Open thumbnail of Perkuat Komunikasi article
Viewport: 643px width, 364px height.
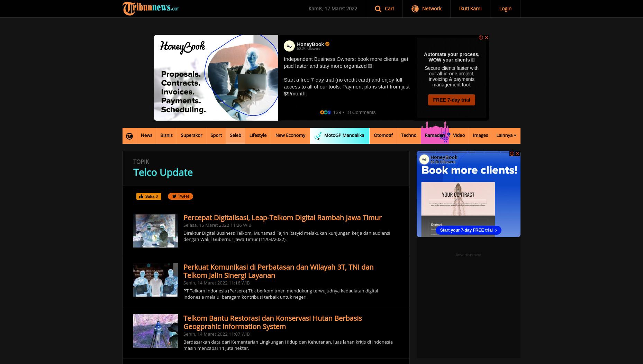156,280
